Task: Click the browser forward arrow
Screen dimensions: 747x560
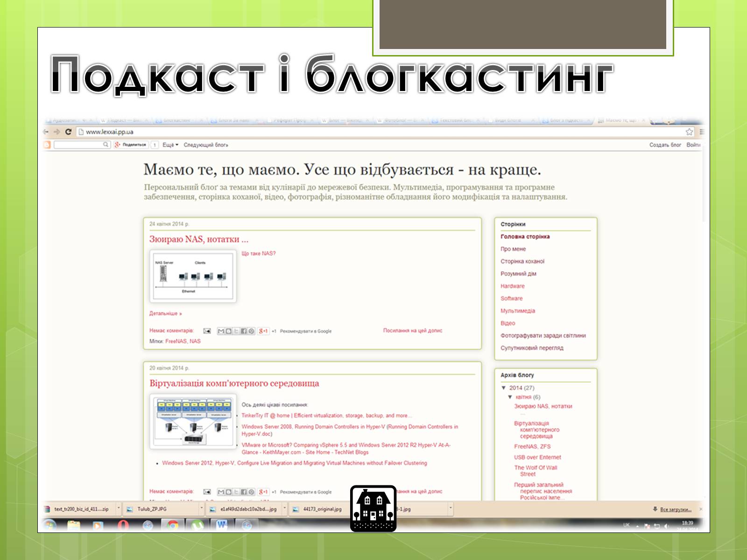Action: (56, 132)
